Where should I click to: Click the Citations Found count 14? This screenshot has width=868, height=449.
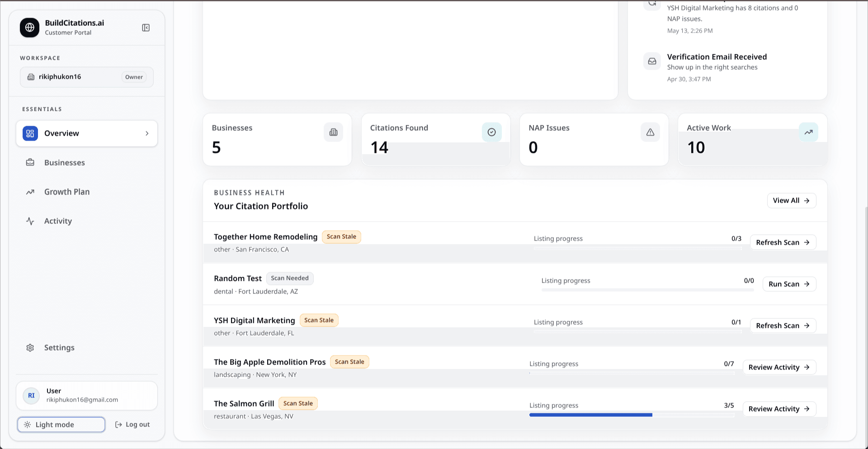[379, 147]
